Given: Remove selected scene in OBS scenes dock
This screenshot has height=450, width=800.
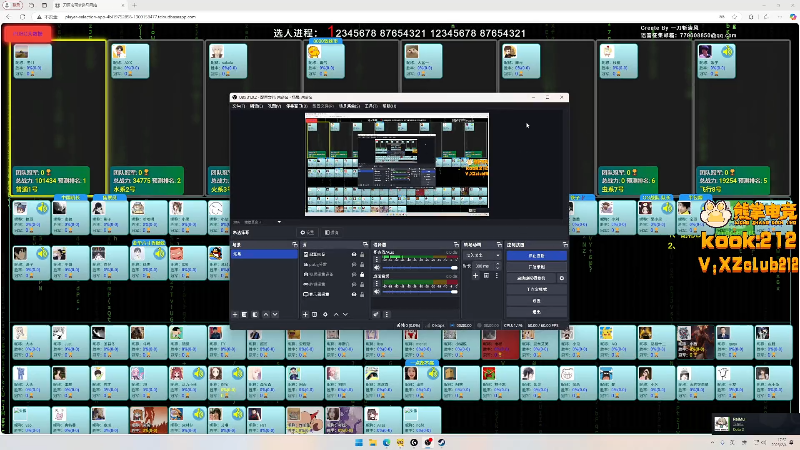Looking at the screenshot, I should click(244, 314).
